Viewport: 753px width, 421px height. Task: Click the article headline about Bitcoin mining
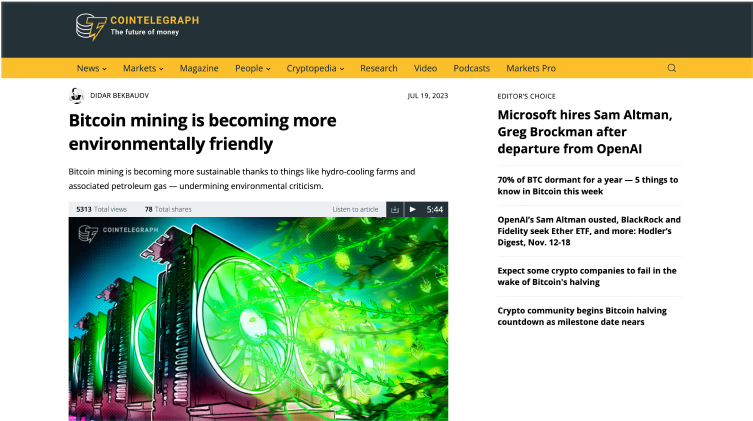pos(202,132)
